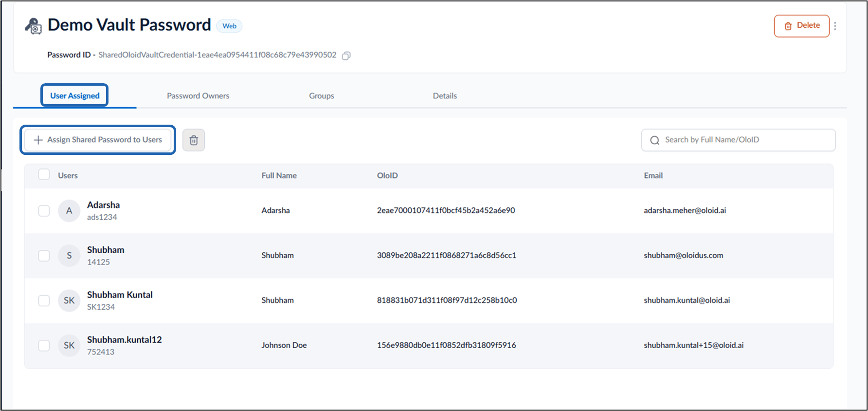Viewport: 868px width, 411px height.
Task: Click Full Name cell Adarsha
Action: [275, 210]
